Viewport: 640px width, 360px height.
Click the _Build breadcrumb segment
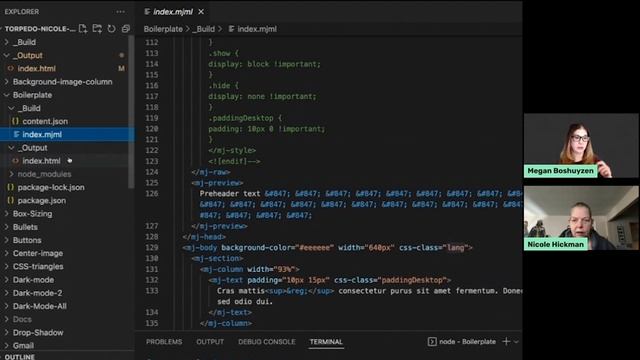[x=204, y=29]
